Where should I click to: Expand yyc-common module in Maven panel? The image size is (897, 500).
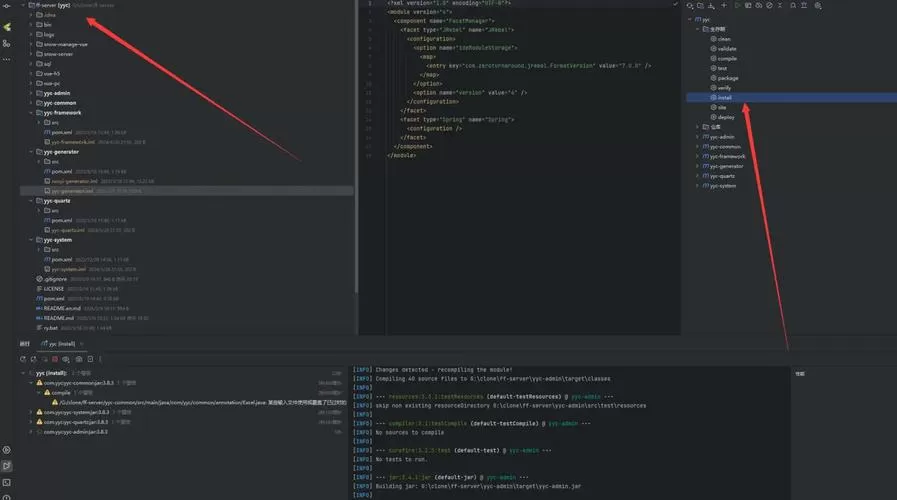(x=697, y=146)
